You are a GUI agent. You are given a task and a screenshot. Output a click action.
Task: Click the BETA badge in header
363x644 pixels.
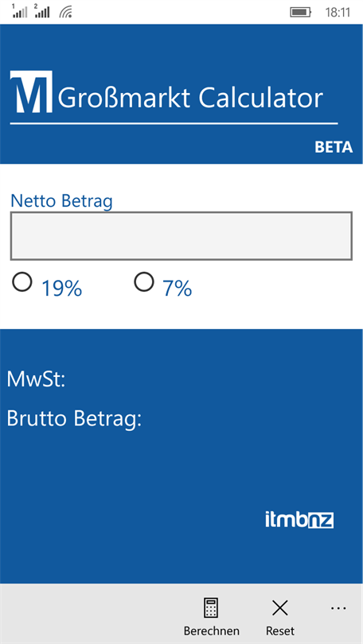click(334, 147)
